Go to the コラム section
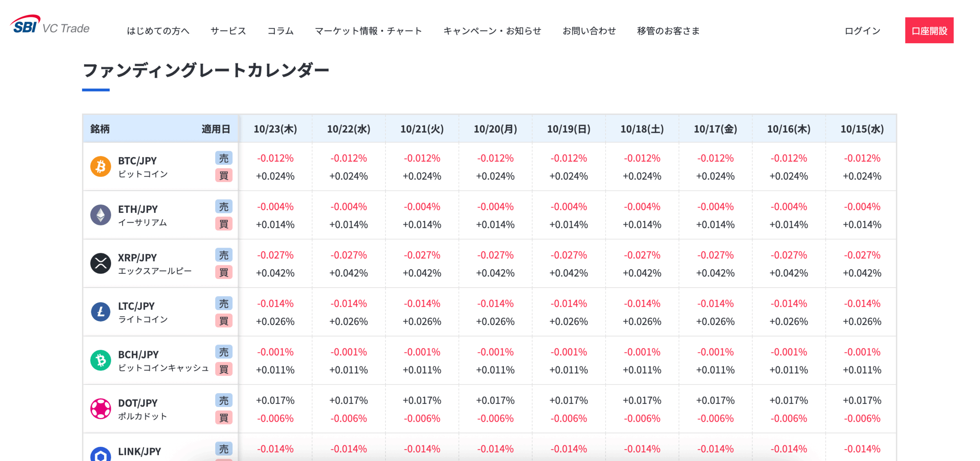 pos(280,31)
